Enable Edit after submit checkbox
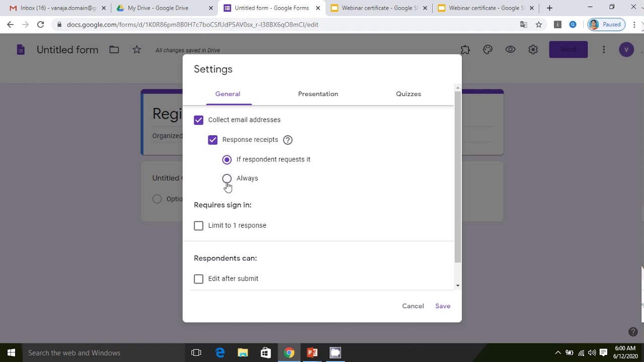This screenshot has height=362, width=644. pyautogui.click(x=199, y=279)
